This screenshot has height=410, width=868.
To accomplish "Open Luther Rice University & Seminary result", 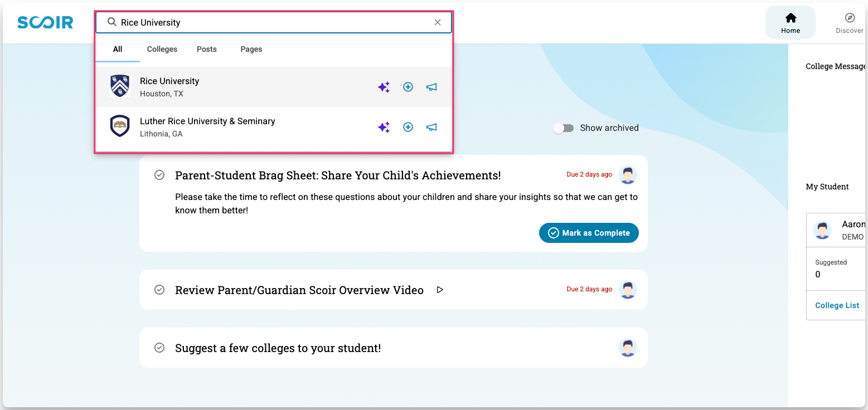I will point(273,127).
